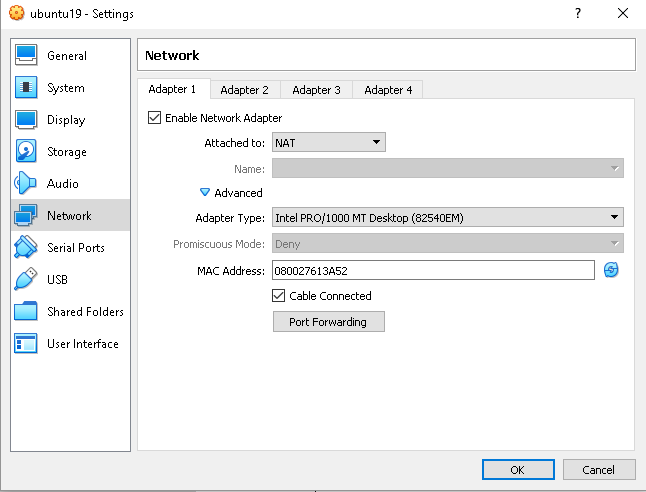Click the USB plug icon

pos(26,279)
